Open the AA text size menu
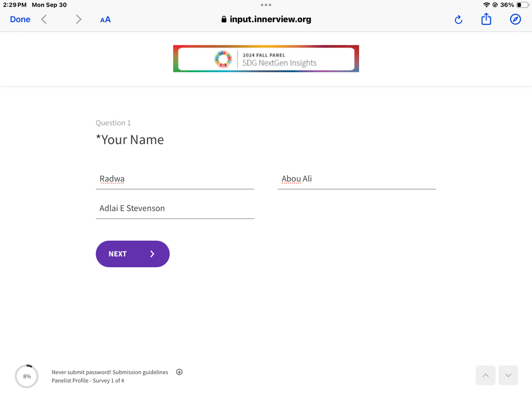Viewport: 532px width, 399px height. tap(106, 20)
